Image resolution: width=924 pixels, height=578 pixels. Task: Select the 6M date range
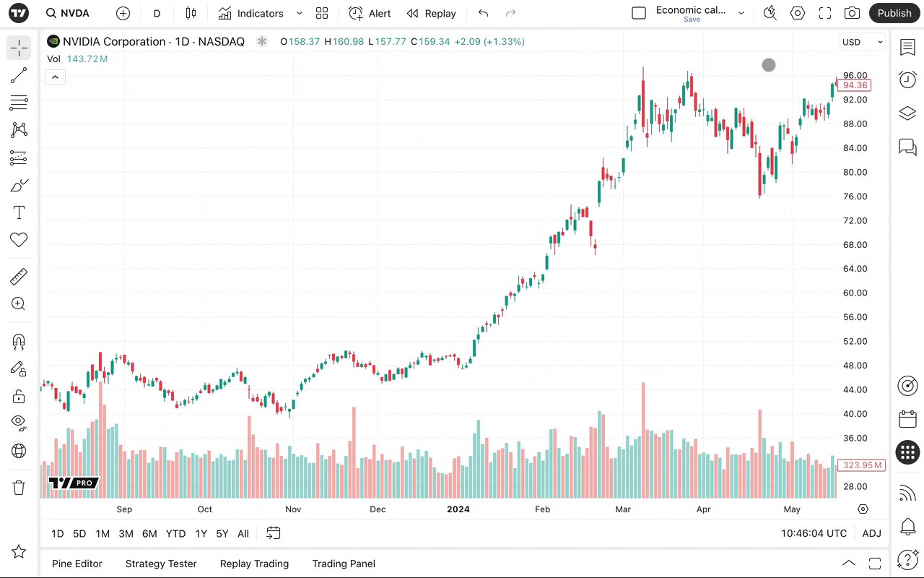(149, 533)
